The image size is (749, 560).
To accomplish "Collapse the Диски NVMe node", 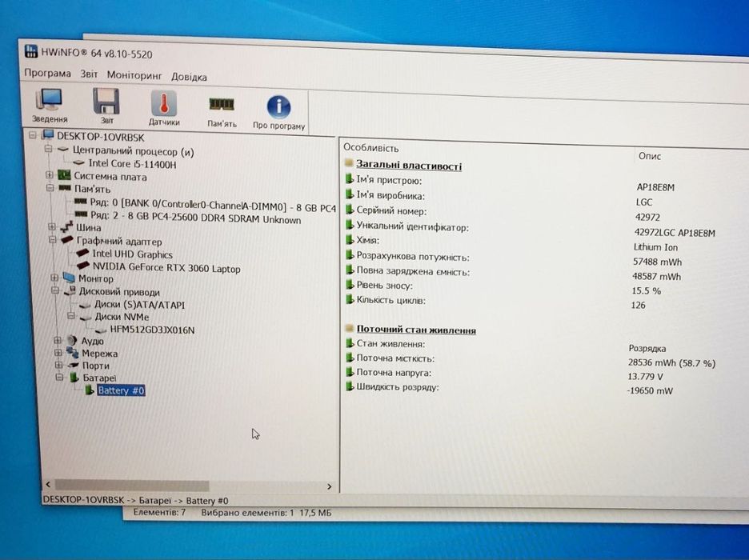I will [71, 315].
